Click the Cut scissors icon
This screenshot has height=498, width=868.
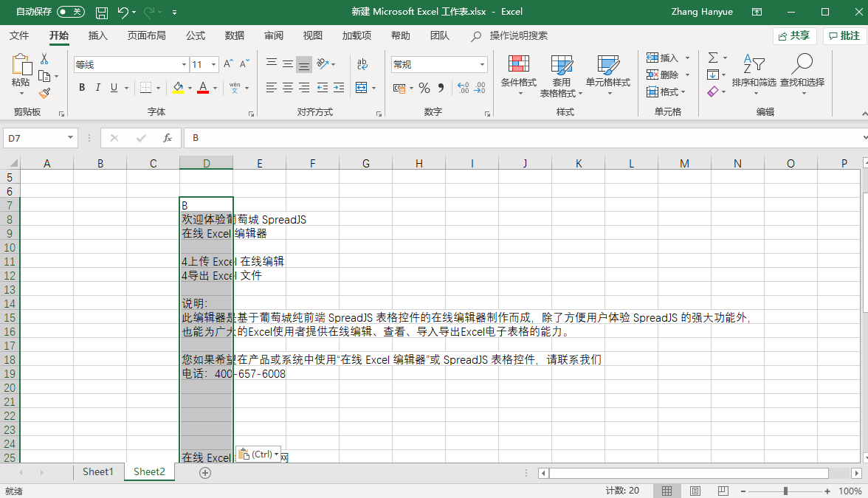tap(44, 58)
